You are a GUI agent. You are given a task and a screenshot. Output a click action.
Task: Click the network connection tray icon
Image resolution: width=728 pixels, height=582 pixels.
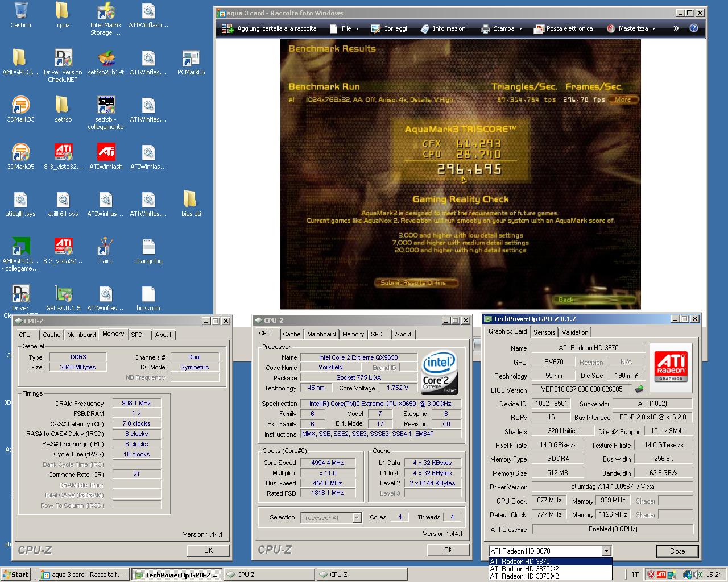point(688,575)
